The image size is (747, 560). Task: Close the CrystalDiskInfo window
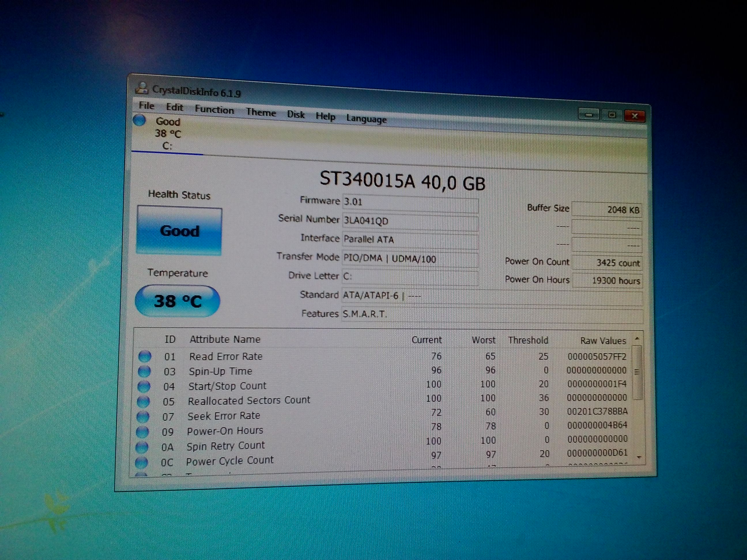tap(635, 116)
